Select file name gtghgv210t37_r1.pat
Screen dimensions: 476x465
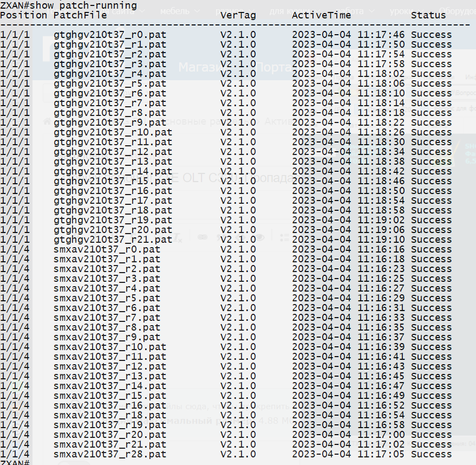[110, 44]
